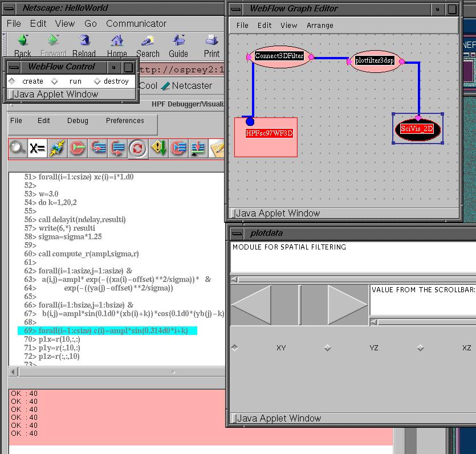
Task: Click the Netscape URL location field
Action: click(x=181, y=69)
